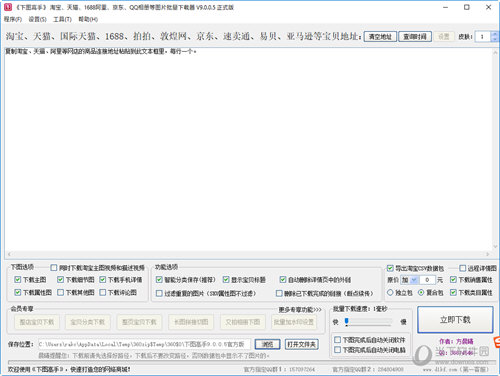Click the URL area's horizontal scrollbar right arrow

pos(488,254)
